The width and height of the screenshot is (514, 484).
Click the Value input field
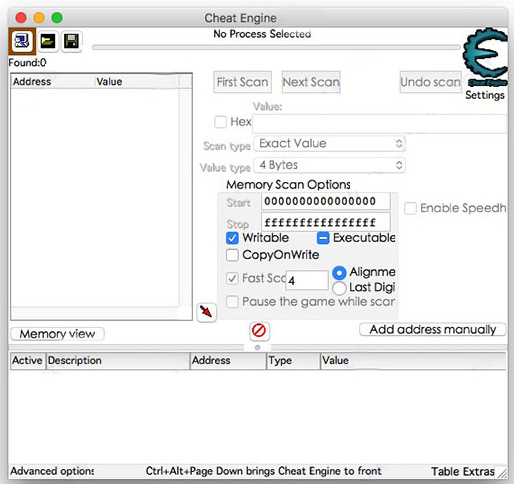tap(379, 124)
